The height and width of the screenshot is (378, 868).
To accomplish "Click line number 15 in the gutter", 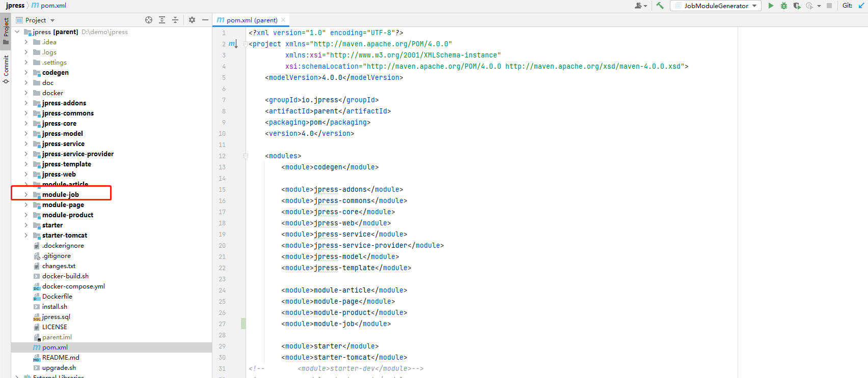I will pyautogui.click(x=222, y=190).
